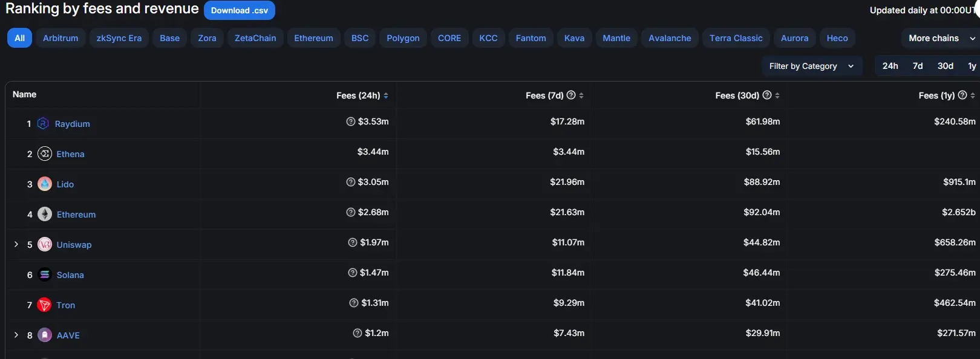Click the question icon next to Ethereum $2.68m
Viewport: 980px width, 359px height.
coord(350,212)
